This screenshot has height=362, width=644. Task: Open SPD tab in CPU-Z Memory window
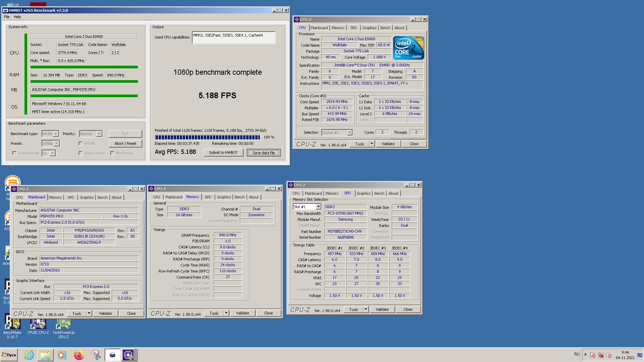(208, 197)
